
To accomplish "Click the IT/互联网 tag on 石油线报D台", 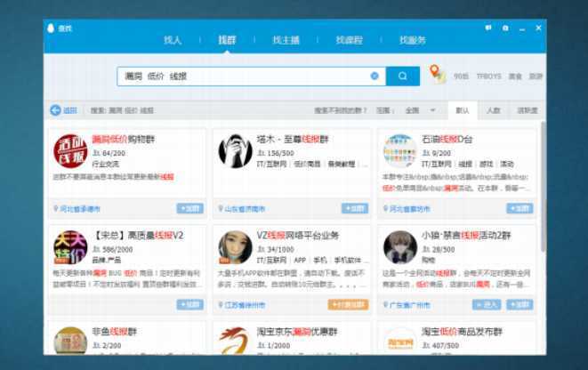I will (x=437, y=165).
